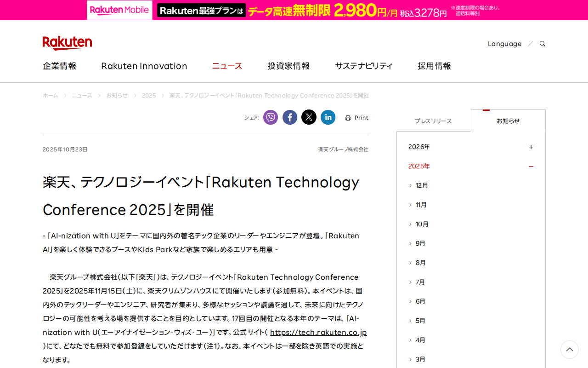This screenshot has width=588, height=368.
Task: Open the 11月 archive link
Action: pyautogui.click(x=421, y=205)
